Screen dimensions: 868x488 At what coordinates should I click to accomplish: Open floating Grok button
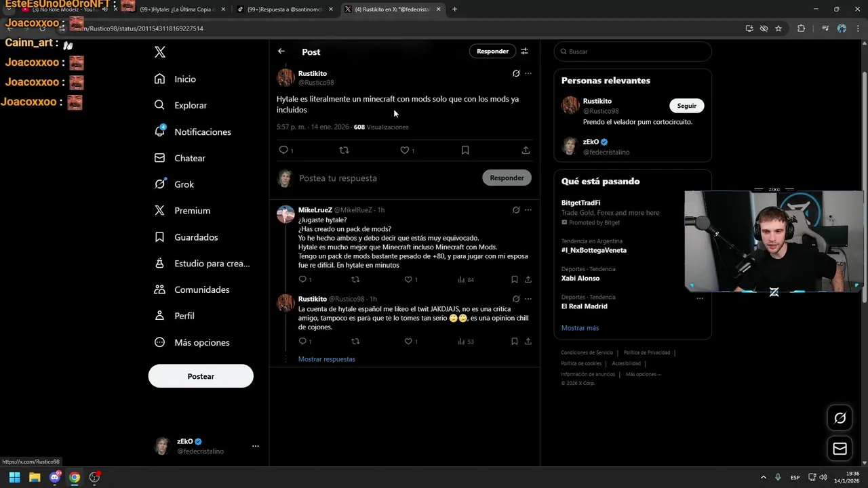[x=840, y=418]
